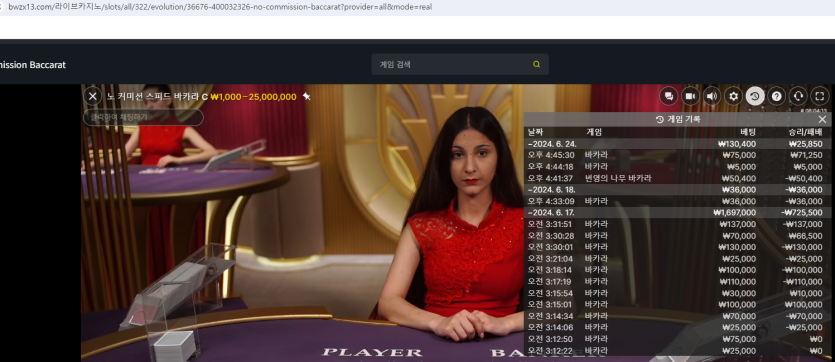Viewport: 835px width, 362px height.
Task: Open the 오전 3:12:22 record row
Action: pyautogui.click(x=677, y=351)
